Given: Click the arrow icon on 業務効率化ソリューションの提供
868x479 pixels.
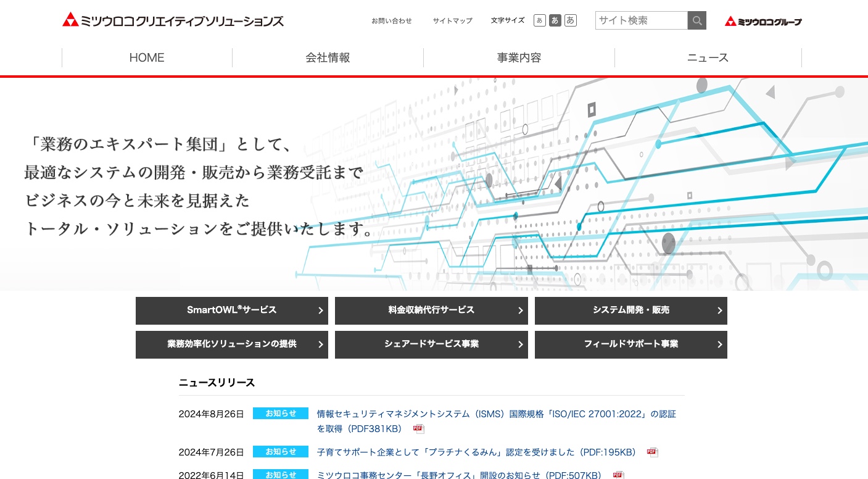Looking at the screenshot, I should pyautogui.click(x=321, y=344).
